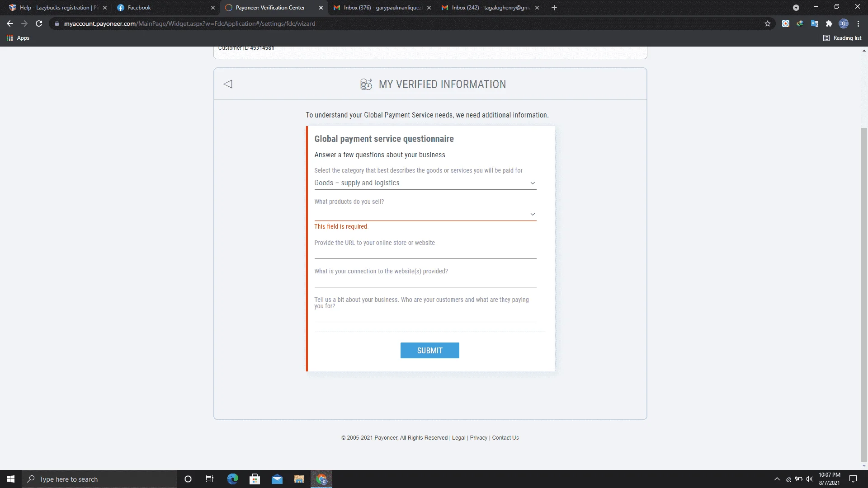
Task: Click the Chrome icon on taskbar
Action: (321, 479)
